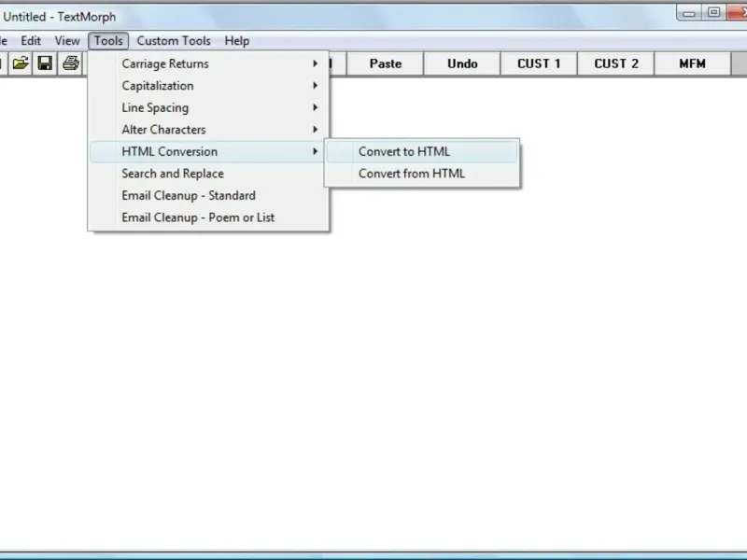Expand the Capitalization submenu

207,86
